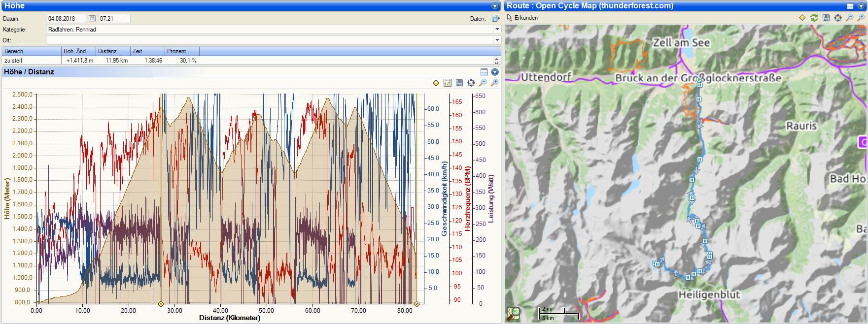Open the Ort dropdown list
The height and width of the screenshot is (324, 868).
(497, 40)
